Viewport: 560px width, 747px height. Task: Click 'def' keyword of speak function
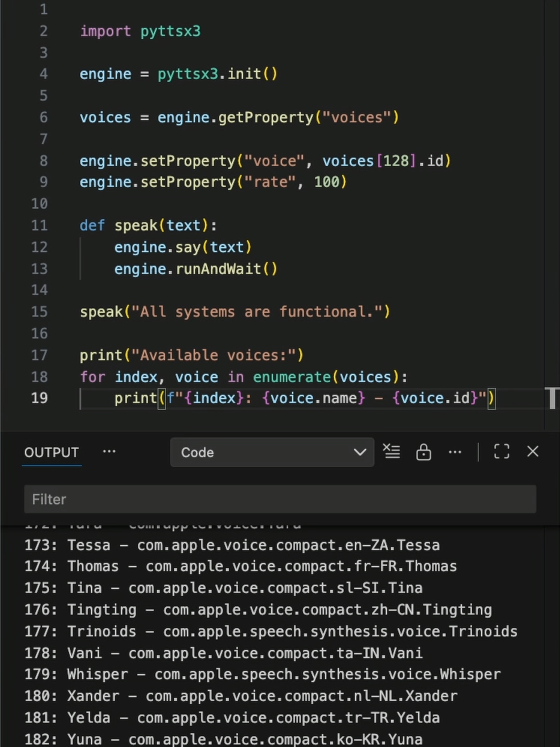[x=92, y=226]
